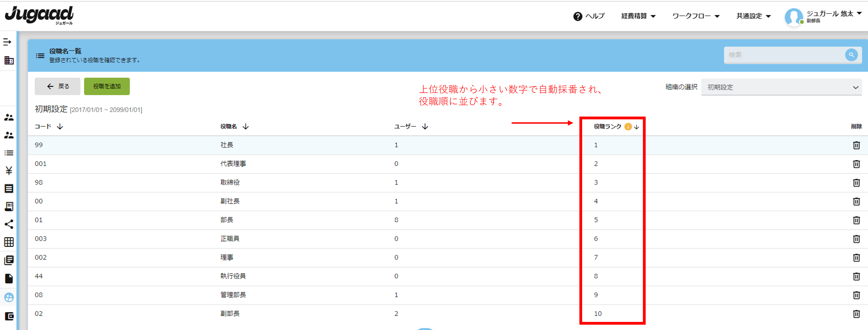Sort by ユーザー column arrow

(x=425, y=126)
